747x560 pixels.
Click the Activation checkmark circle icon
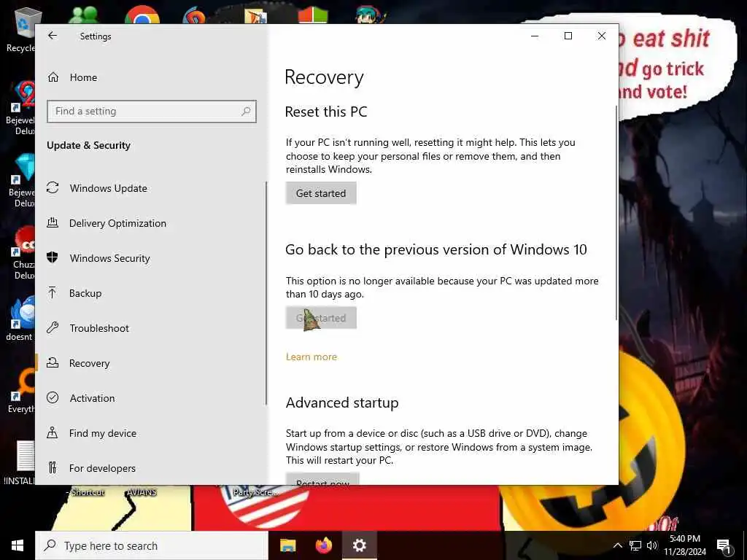click(53, 397)
